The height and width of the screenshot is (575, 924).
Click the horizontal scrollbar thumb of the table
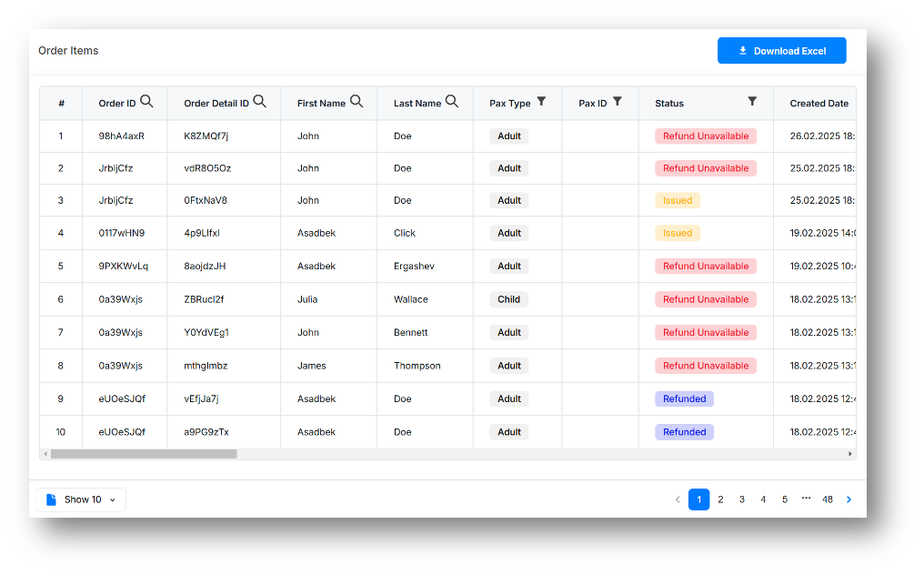pos(143,454)
